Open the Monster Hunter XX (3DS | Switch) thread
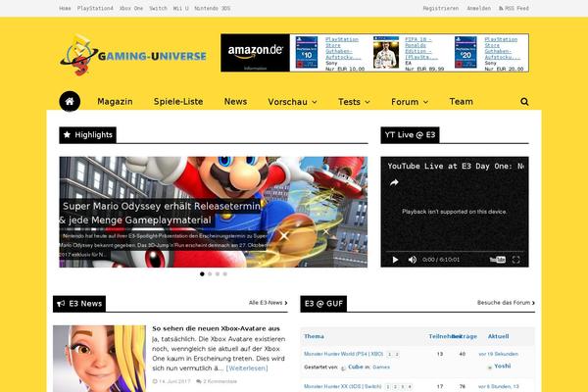 click(342, 386)
